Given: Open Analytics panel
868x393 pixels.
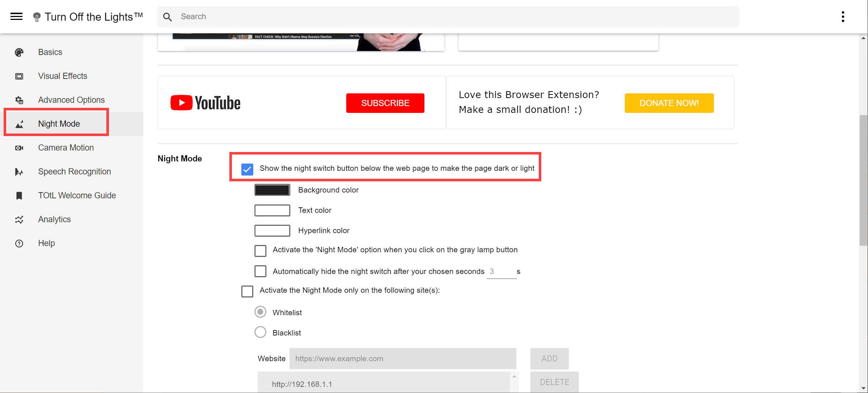Looking at the screenshot, I should click(x=54, y=219).
